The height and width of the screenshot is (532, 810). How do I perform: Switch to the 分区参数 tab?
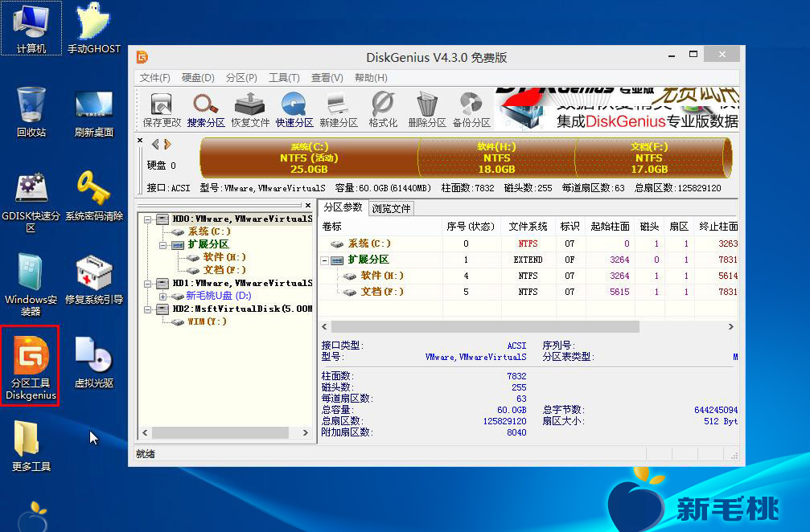[343, 207]
